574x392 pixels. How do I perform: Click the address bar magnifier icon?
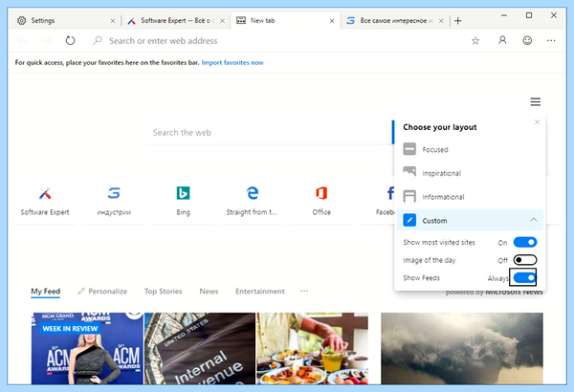click(97, 40)
